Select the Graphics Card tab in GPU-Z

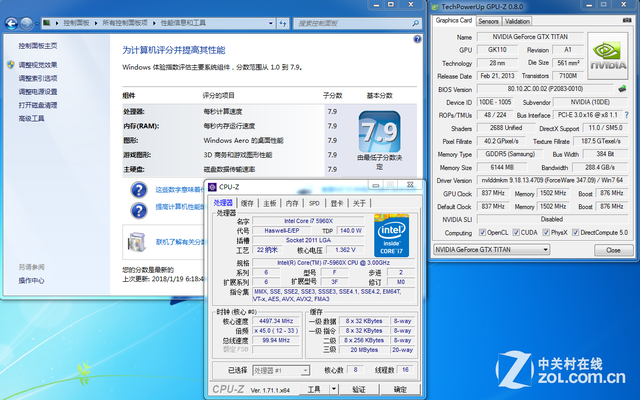[x=453, y=20]
